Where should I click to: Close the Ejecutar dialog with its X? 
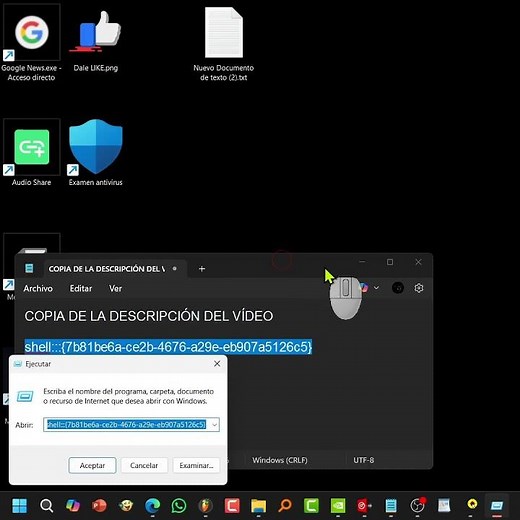coord(217,364)
